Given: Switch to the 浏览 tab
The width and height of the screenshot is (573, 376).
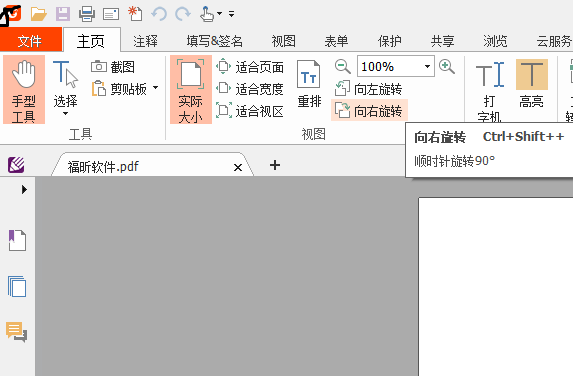Looking at the screenshot, I should point(496,41).
